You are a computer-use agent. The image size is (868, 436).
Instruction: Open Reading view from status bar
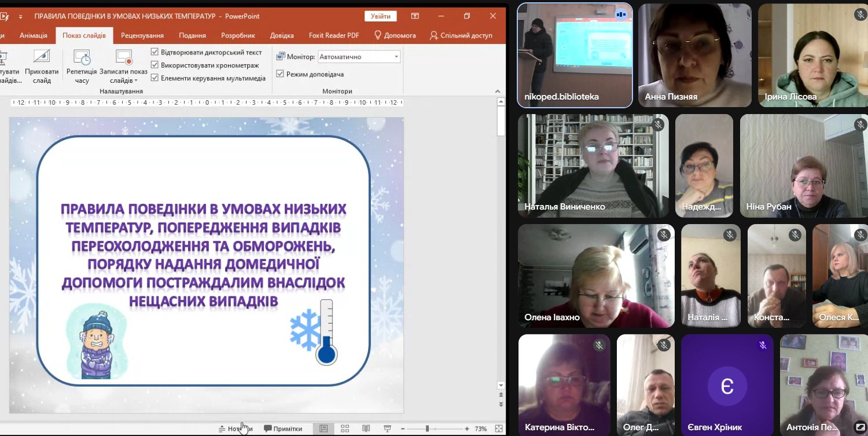365,428
